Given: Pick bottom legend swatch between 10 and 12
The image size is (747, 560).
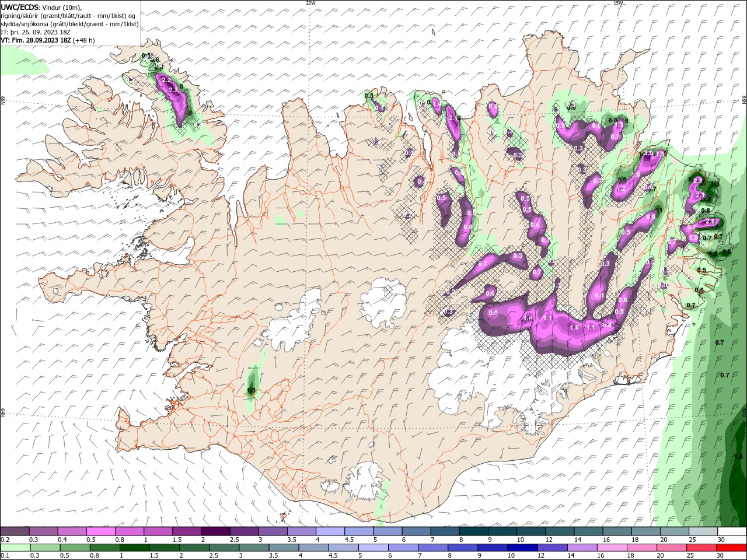Looking at the screenshot, I should pyautogui.click(x=522, y=548).
